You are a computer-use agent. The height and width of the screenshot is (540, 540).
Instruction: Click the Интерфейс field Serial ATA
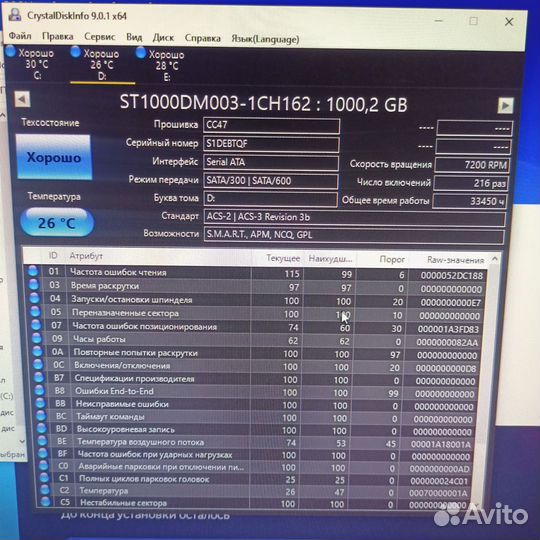pyautogui.click(x=271, y=162)
